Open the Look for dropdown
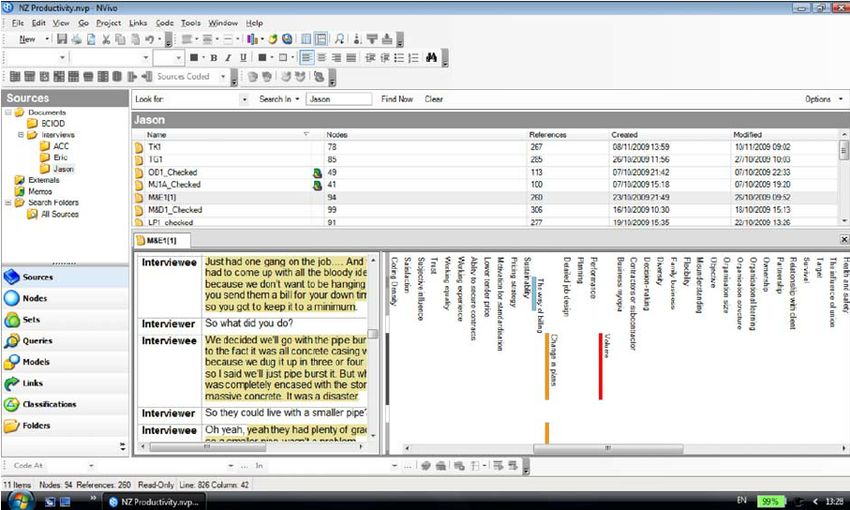Viewport: 850px width, 510px height. (x=244, y=99)
